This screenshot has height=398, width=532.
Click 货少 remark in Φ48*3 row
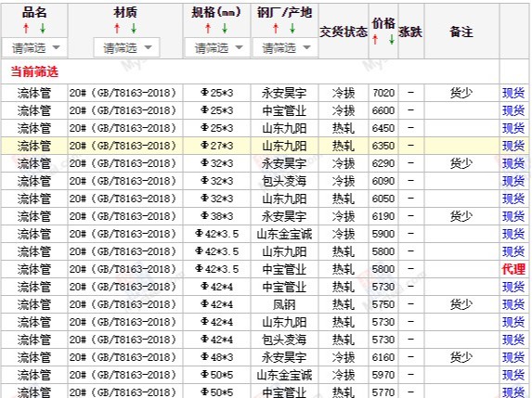tap(461, 357)
